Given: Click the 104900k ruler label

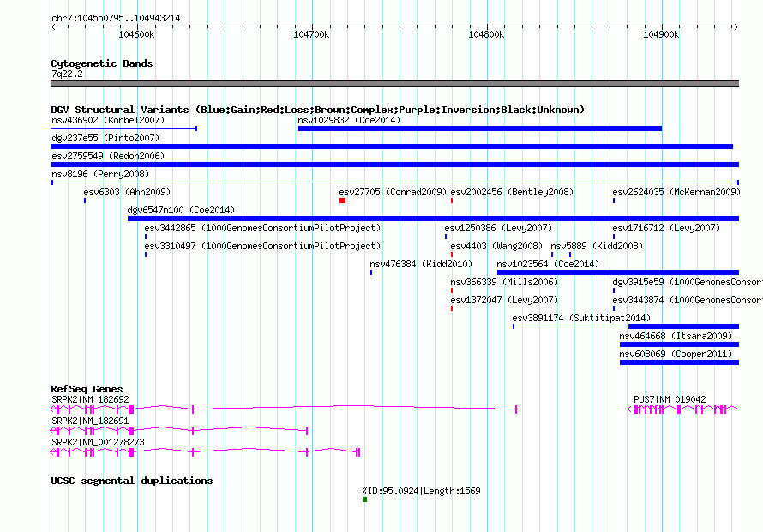Looking at the screenshot, I should coord(661,34).
